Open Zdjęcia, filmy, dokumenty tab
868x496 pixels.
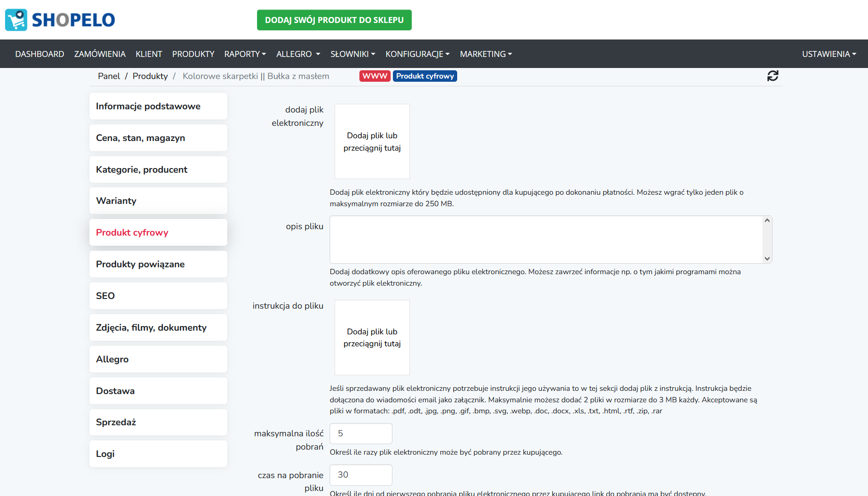pos(158,327)
